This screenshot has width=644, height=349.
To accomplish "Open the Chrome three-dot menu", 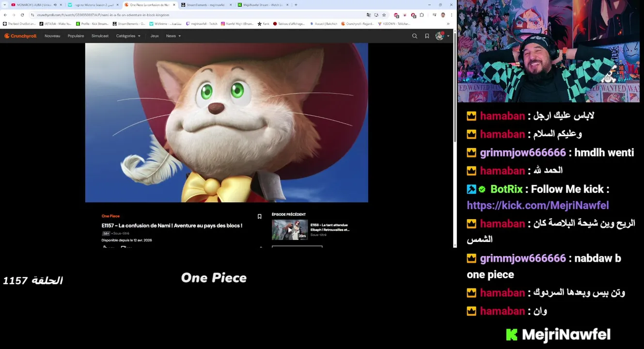I will (451, 15).
